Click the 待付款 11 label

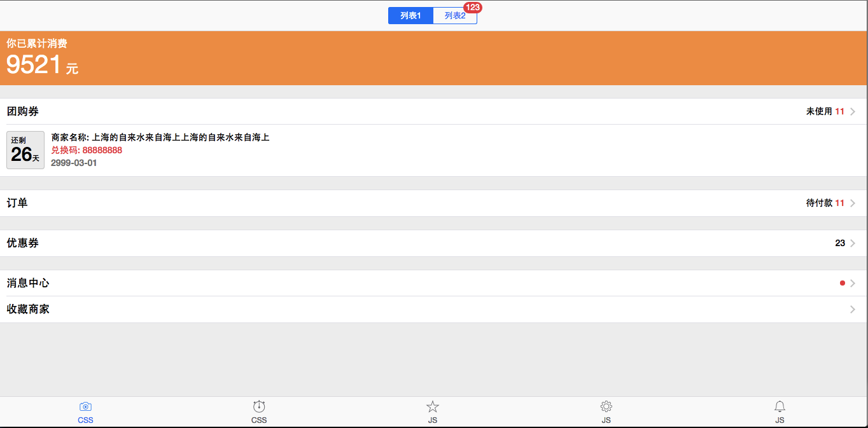(x=825, y=203)
